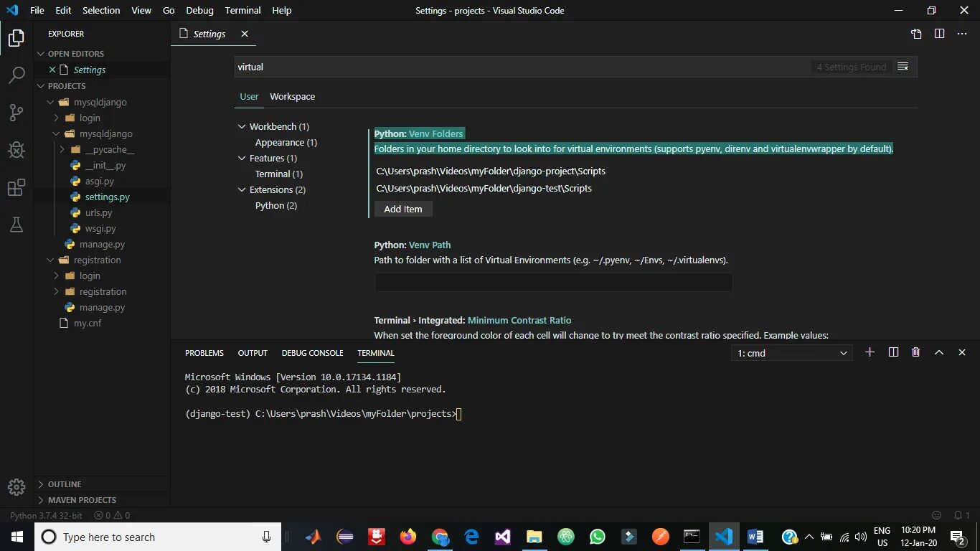Click the Venv Path text input
Screen dimensions: 980x551
(x=553, y=282)
